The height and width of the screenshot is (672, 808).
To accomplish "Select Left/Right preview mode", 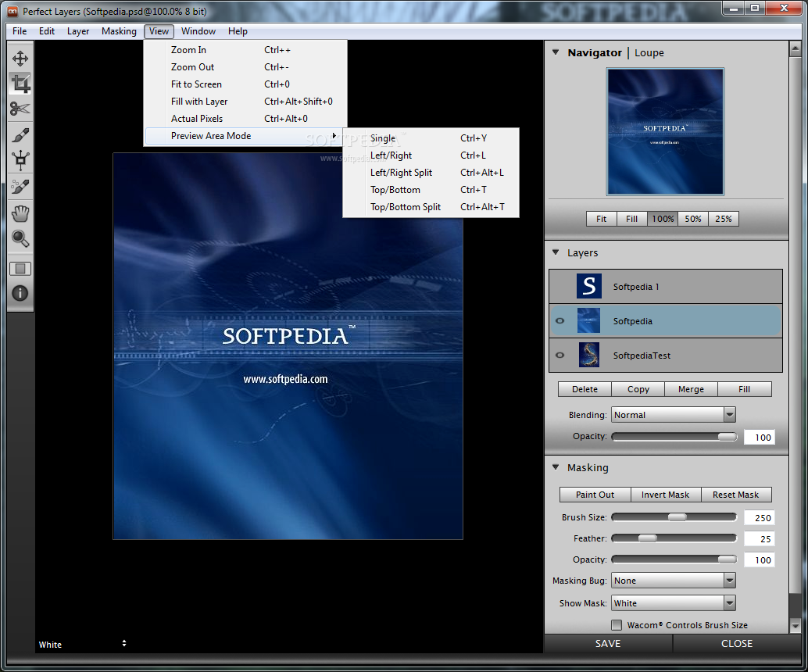I will point(431,155).
